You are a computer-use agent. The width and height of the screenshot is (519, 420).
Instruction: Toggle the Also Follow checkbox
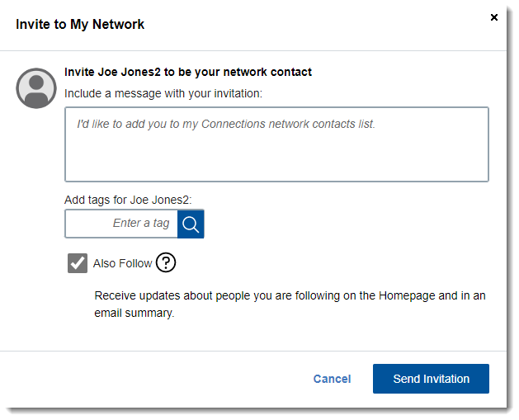78,263
